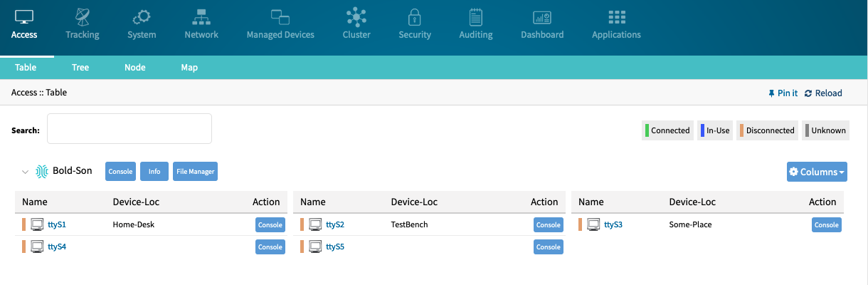Click the Disconnected status legend swatch
The height and width of the screenshot is (285, 868).
[x=741, y=130]
